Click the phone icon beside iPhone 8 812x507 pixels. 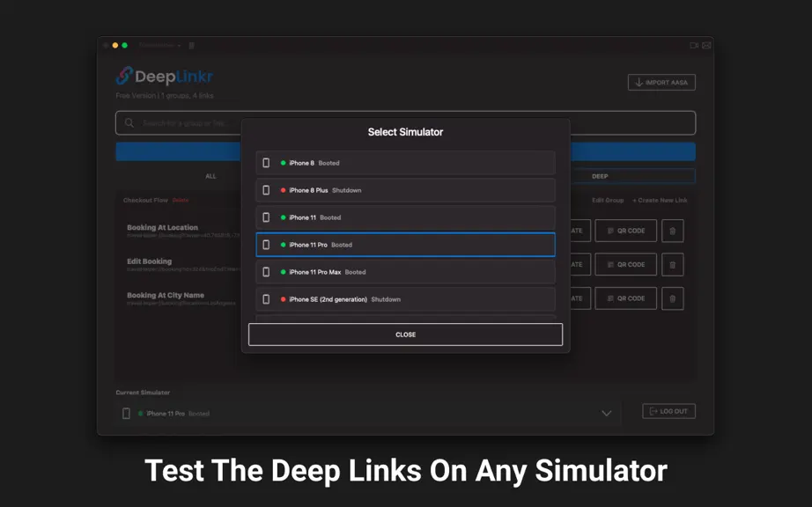[x=266, y=163]
